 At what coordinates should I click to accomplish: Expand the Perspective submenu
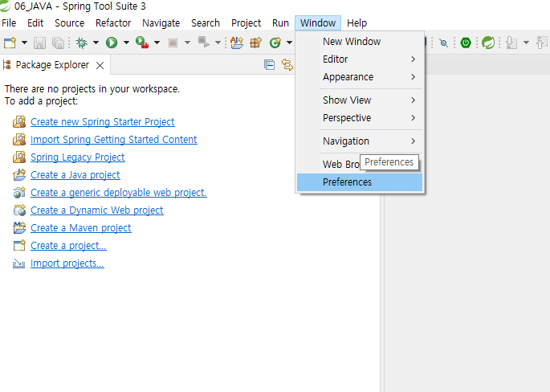point(360,118)
